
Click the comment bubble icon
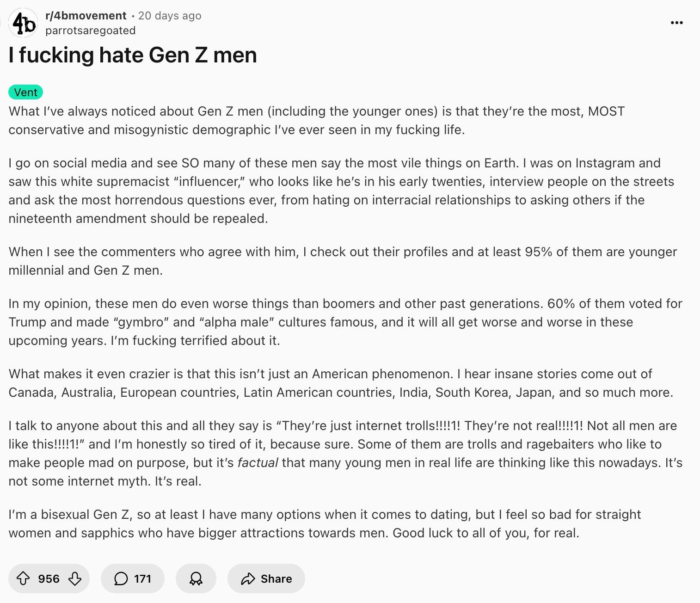click(121, 578)
